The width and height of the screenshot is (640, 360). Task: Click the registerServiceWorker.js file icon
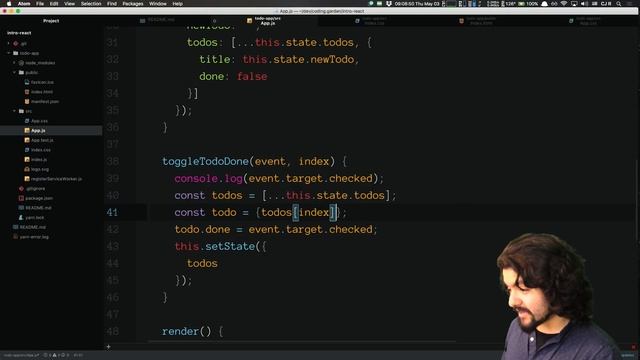27,179
